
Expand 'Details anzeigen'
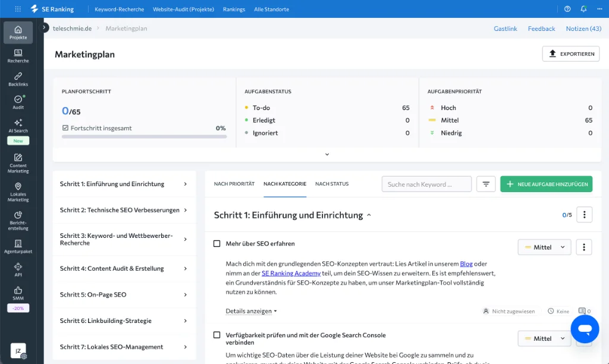point(251,311)
